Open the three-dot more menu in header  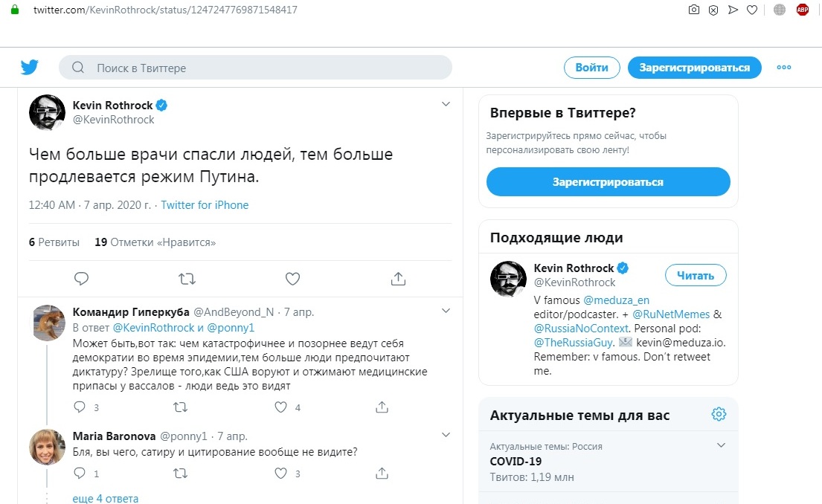pyautogui.click(x=784, y=67)
